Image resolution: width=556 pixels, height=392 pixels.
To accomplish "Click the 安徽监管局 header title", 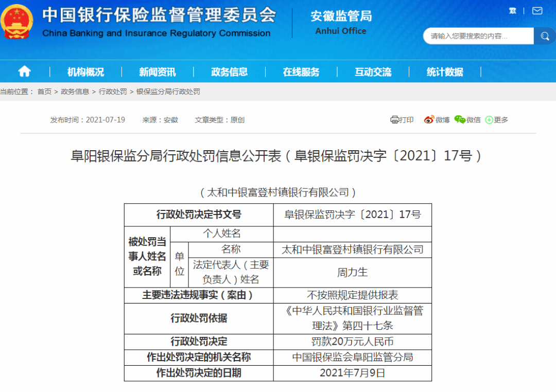I will 341,16.
